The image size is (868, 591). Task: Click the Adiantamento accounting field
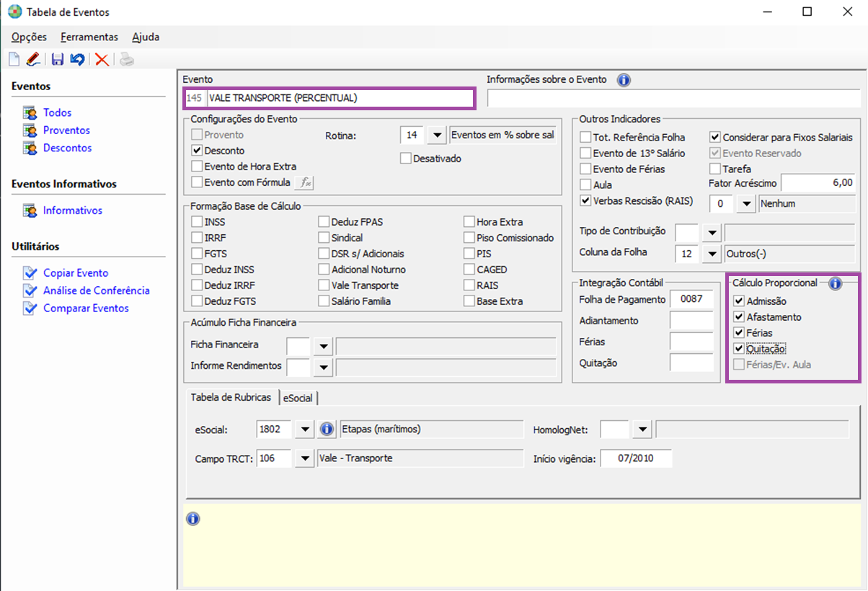point(691,321)
